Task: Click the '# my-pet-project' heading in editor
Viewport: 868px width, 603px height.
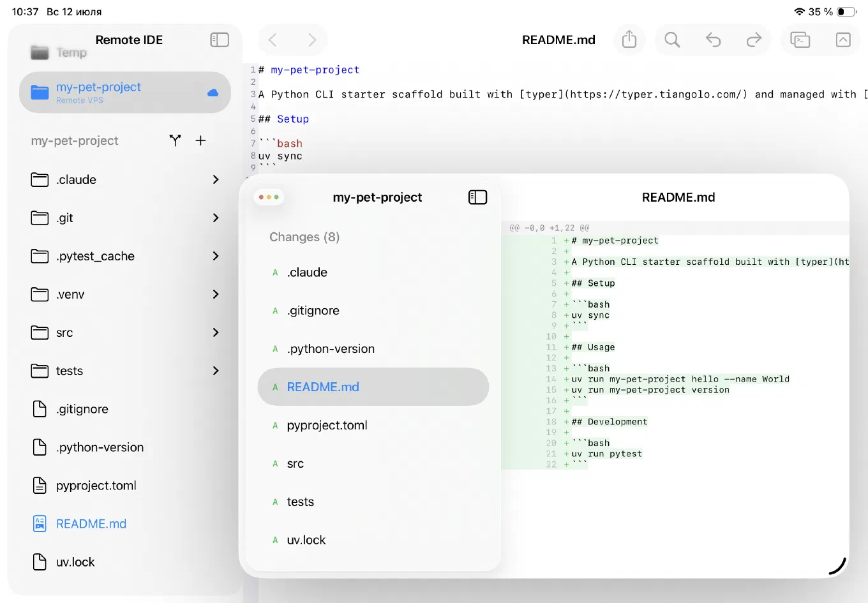Action: [309, 70]
